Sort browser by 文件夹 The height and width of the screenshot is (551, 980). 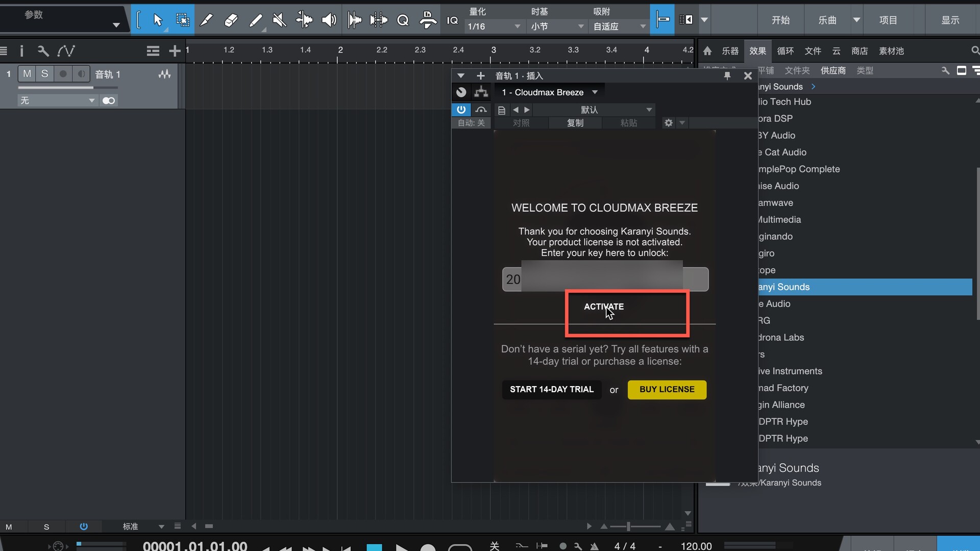coord(797,70)
